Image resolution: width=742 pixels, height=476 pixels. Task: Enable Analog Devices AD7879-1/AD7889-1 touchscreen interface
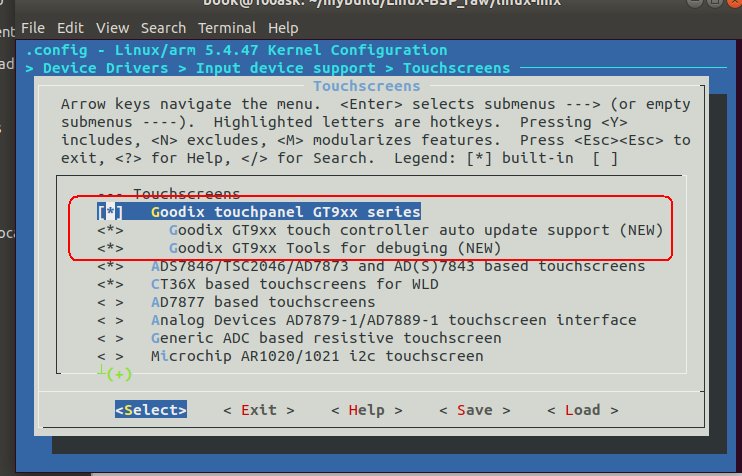pos(110,320)
